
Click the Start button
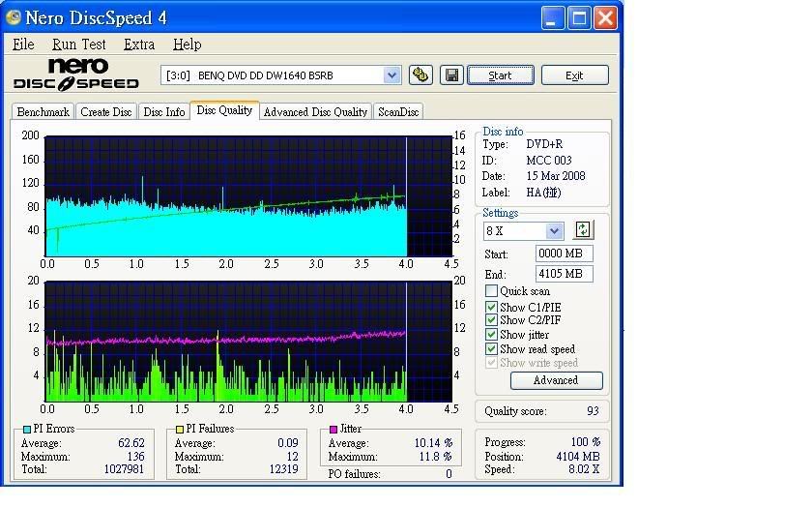501,75
